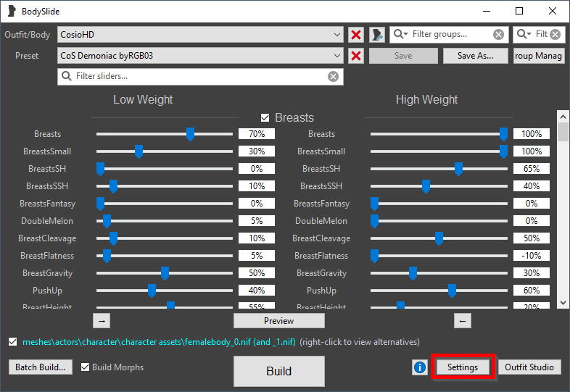This screenshot has height=392, width=570.
Task: Open the outfit filter magnifier menu
Action: click(x=524, y=34)
